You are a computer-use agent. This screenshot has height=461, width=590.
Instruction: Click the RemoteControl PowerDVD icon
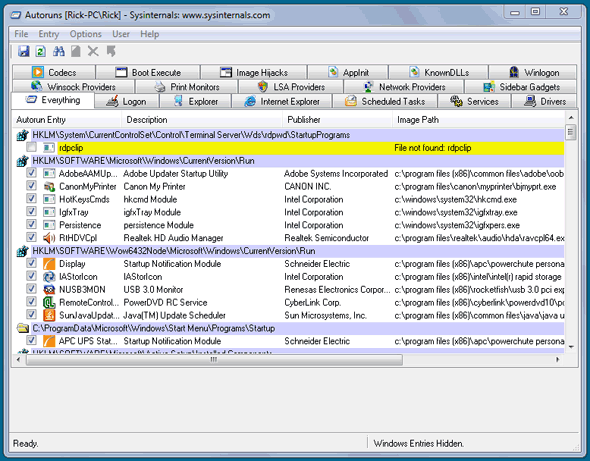coord(49,302)
